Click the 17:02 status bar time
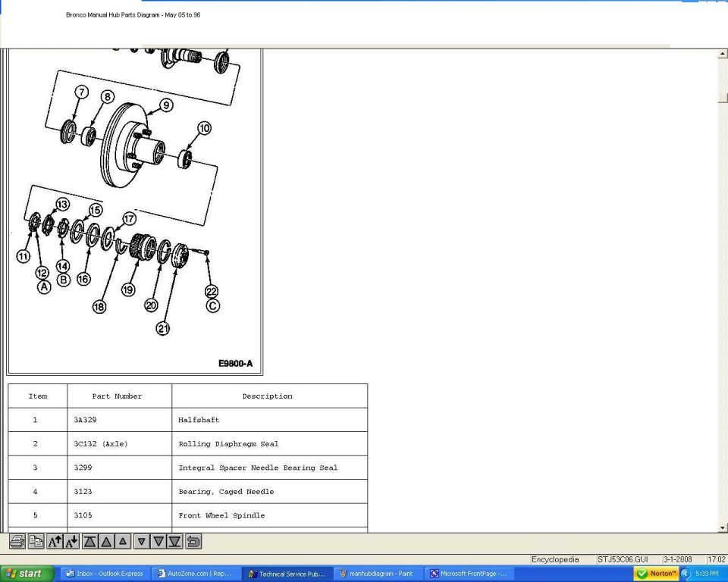Image resolution: width=728 pixels, height=582 pixels. tap(717, 559)
